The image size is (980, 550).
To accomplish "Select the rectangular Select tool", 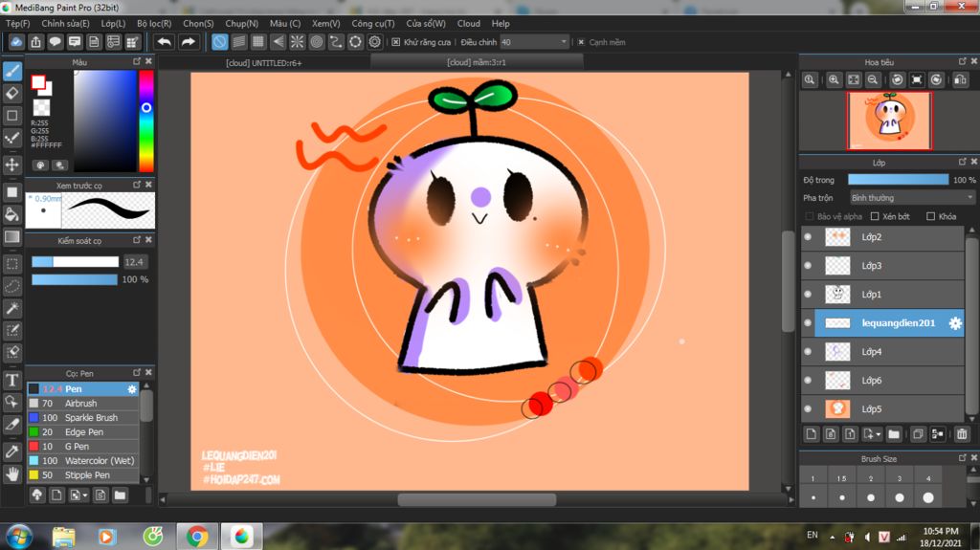I will 11,264.
